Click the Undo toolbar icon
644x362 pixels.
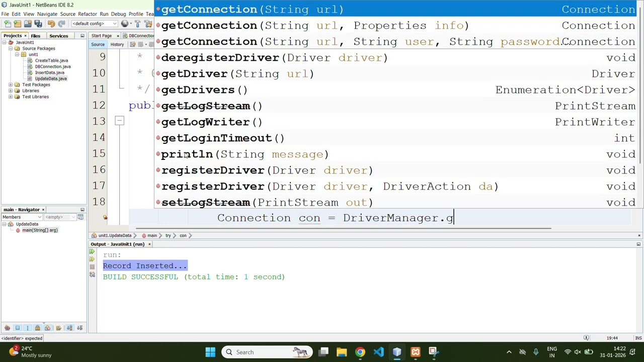pyautogui.click(x=51, y=24)
